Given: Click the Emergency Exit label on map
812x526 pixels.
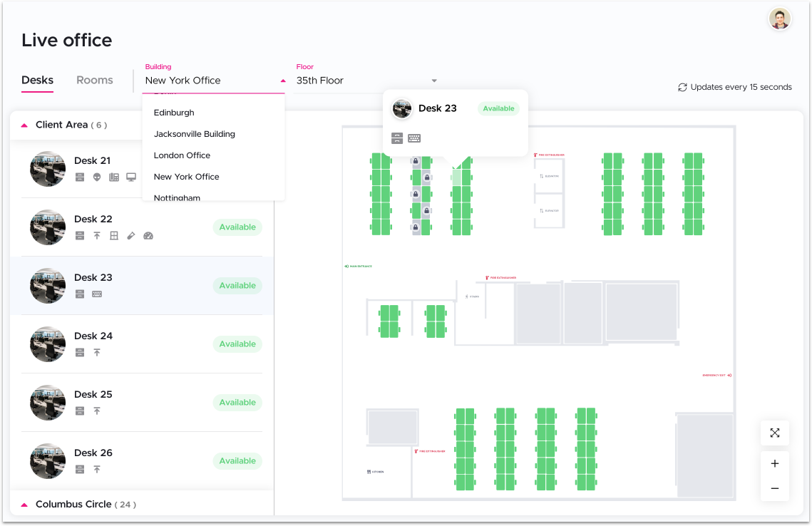Looking at the screenshot, I should [716, 376].
